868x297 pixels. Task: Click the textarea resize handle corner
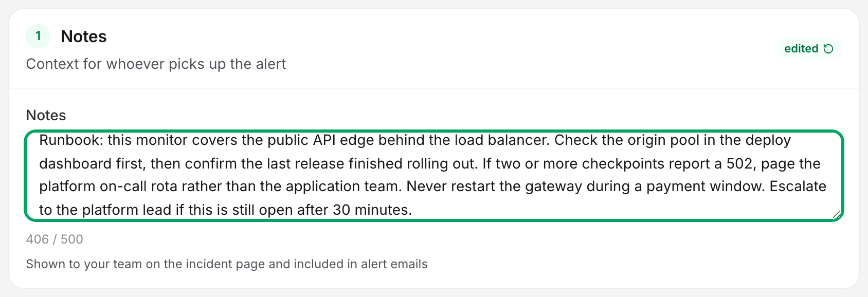(837, 214)
